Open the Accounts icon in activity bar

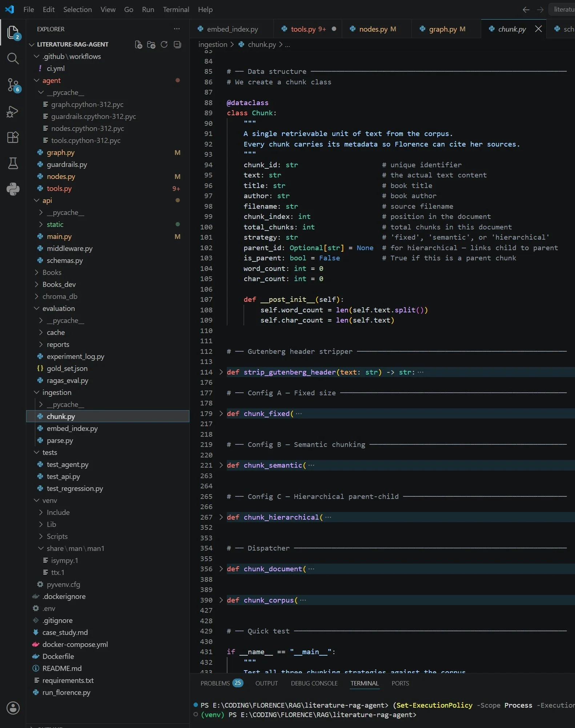13,708
